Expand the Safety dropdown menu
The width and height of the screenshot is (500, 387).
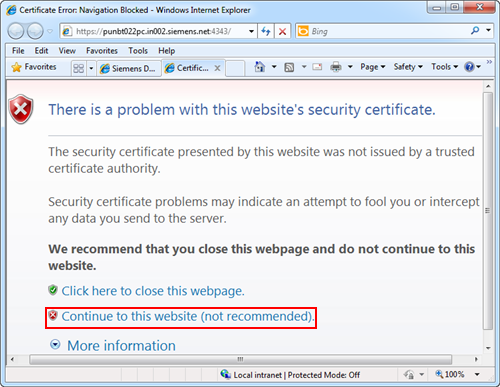coord(408,67)
